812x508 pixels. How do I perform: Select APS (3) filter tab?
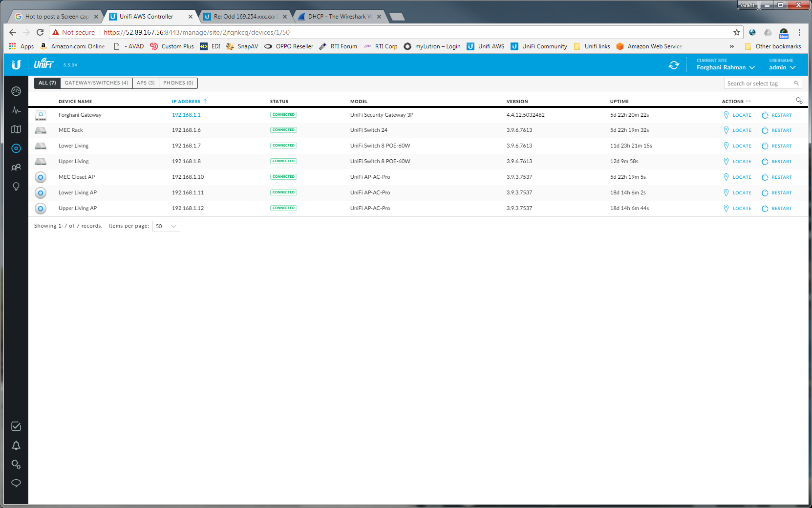click(146, 83)
